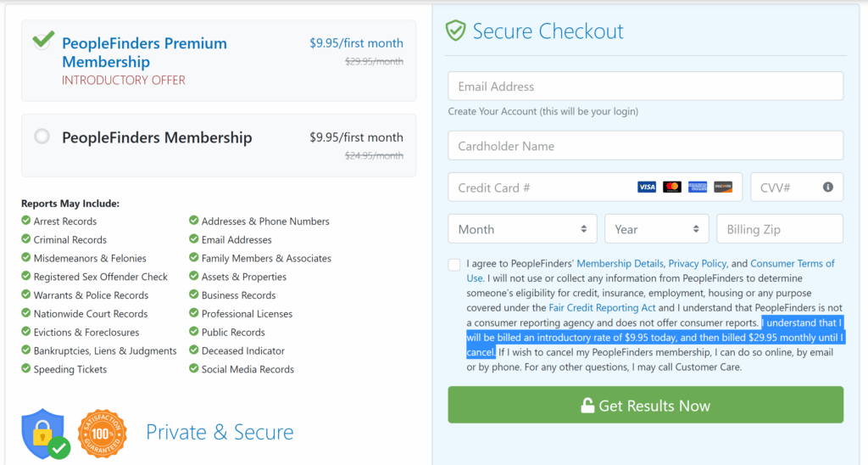
Task: Focus the Cardholder Name field
Action: coord(645,146)
